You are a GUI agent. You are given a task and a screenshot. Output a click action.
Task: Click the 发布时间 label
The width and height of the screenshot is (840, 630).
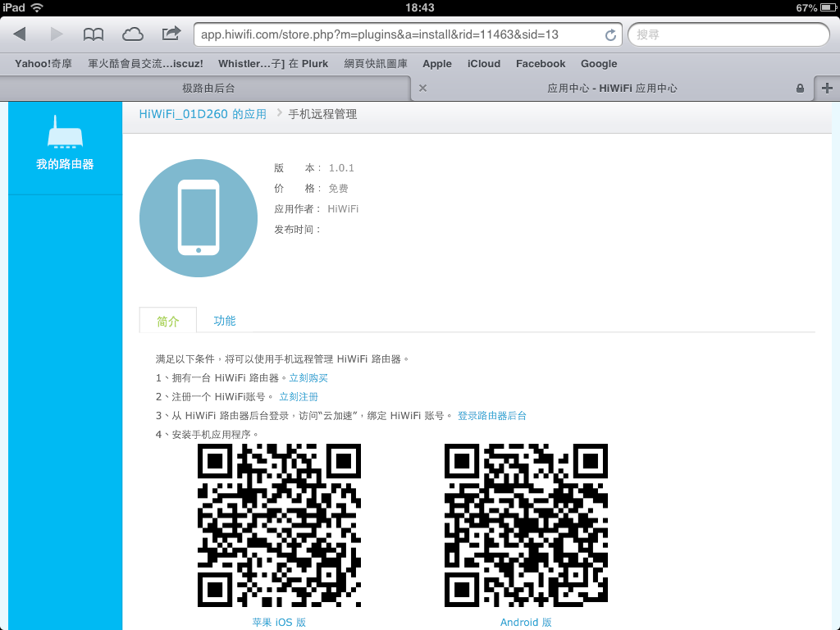(297, 230)
